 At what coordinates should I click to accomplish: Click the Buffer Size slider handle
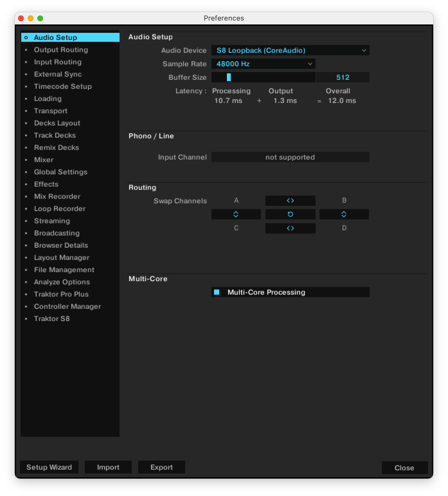click(229, 77)
